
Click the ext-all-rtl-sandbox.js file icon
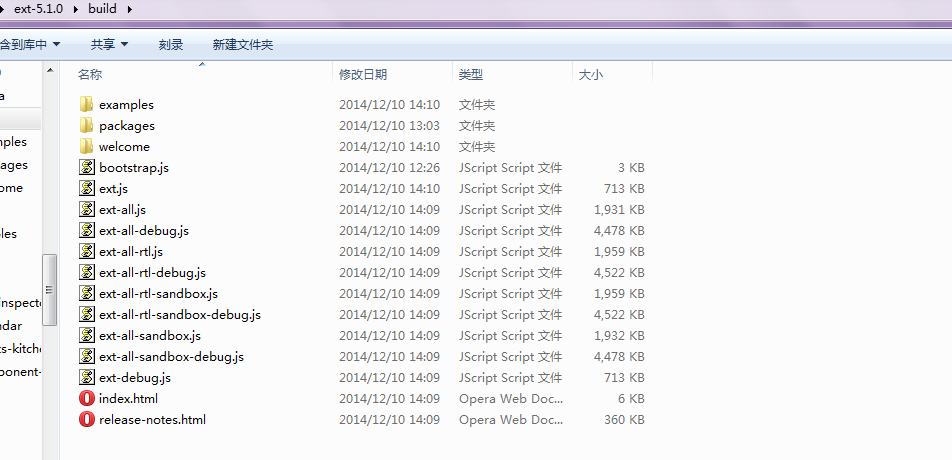87,294
